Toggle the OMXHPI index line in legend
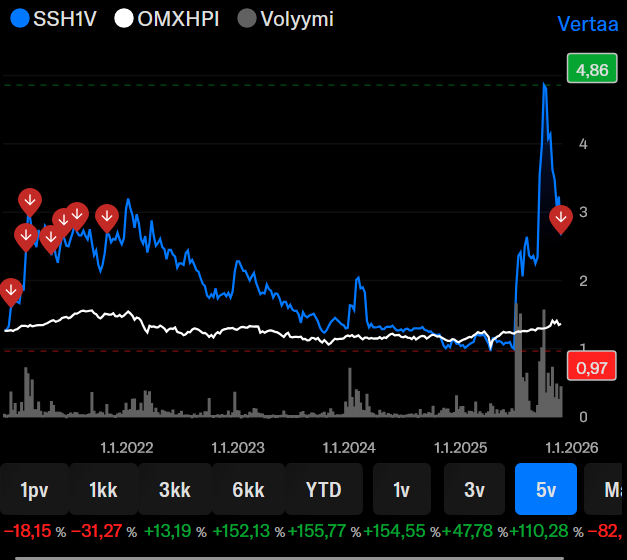 click(166, 19)
